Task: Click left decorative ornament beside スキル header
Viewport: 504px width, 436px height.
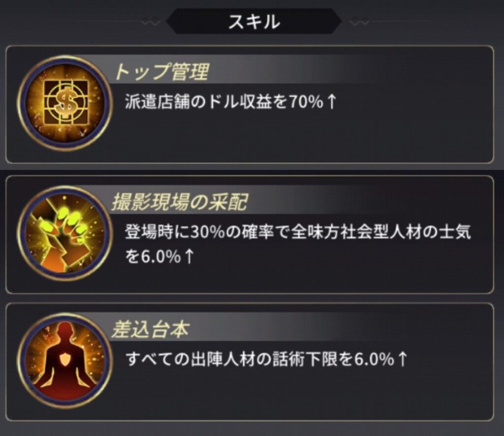Action: (x=151, y=23)
